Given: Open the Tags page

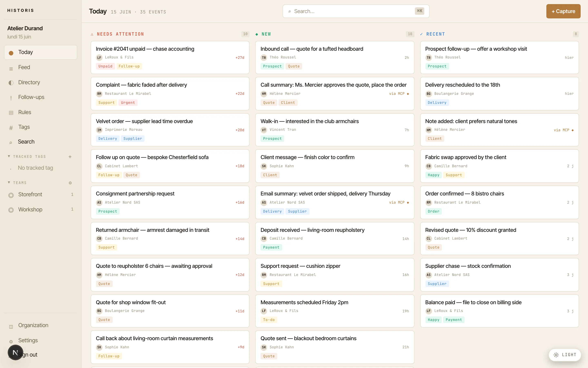Looking at the screenshot, I should click(41, 127).
